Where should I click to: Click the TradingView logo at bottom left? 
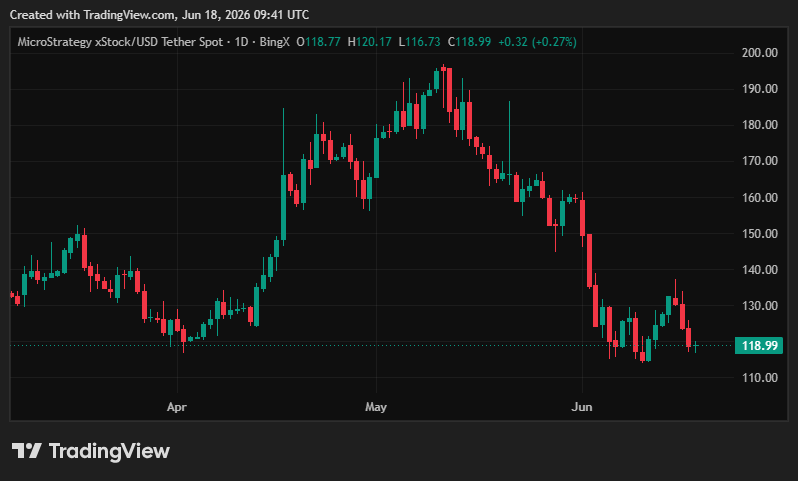click(x=91, y=451)
